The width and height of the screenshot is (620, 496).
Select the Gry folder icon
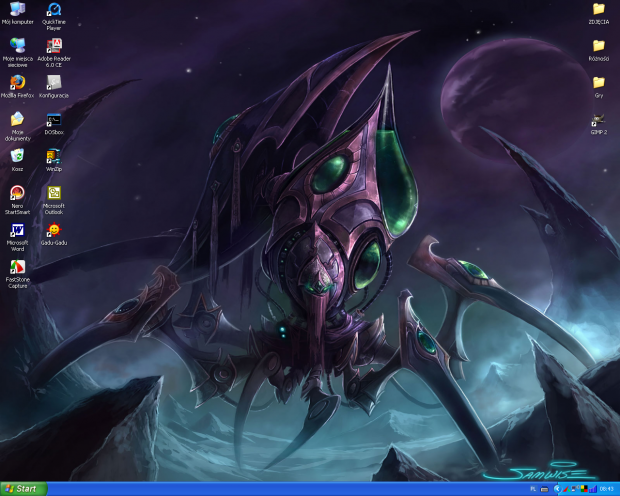(x=599, y=87)
